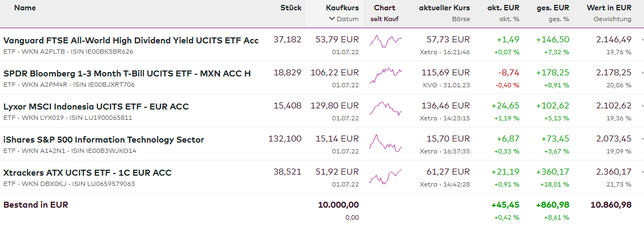Open the Lyxor row options dot at right edge

642,106
